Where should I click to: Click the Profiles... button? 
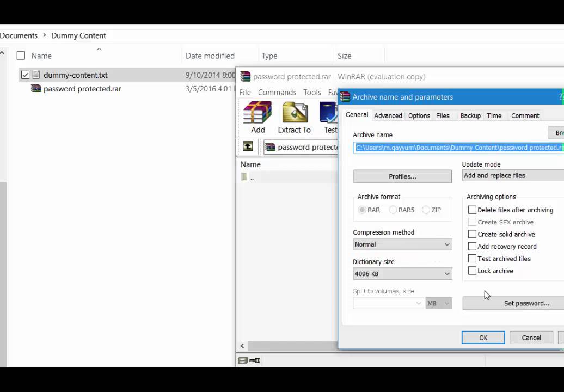point(402,176)
